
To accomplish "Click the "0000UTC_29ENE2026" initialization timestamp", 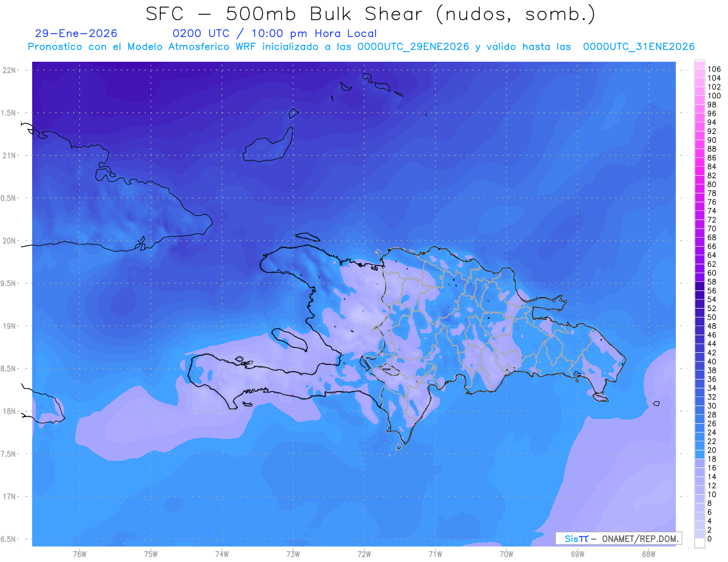I will pos(413,47).
